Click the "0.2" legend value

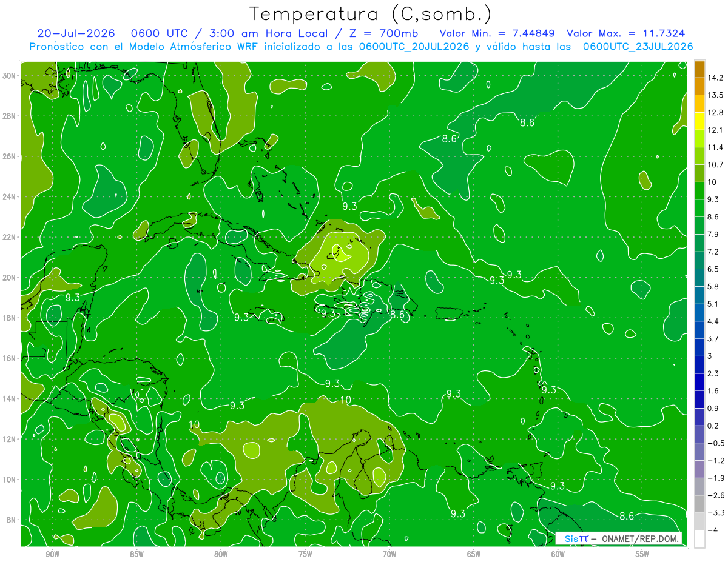tap(713, 426)
